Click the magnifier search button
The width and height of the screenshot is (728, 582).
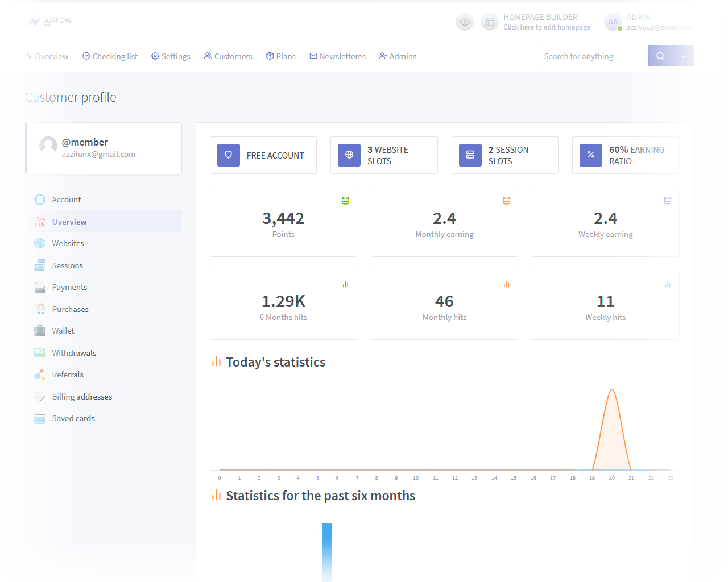pyautogui.click(x=660, y=56)
